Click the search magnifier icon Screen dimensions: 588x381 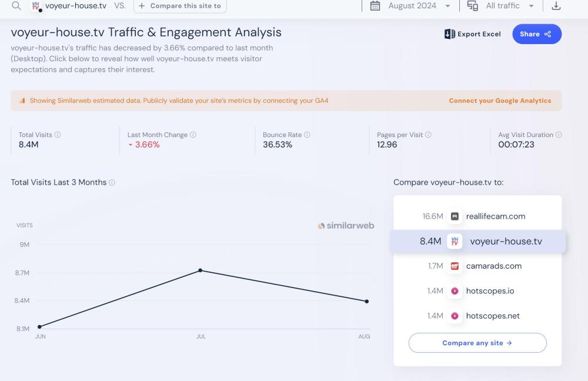click(x=16, y=6)
